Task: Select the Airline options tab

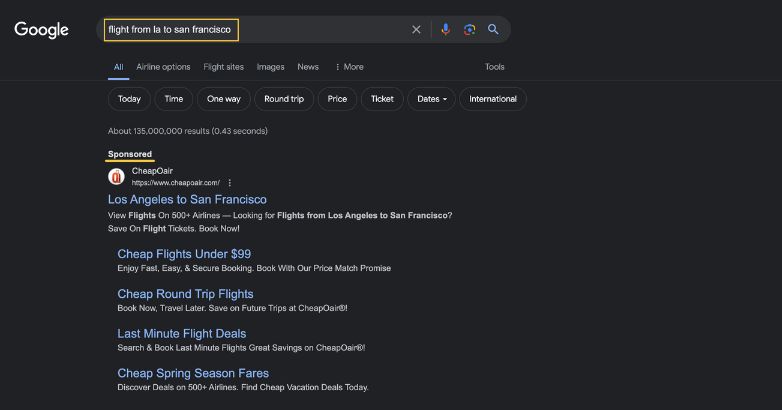Action: pyautogui.click(x=163, y=67)
